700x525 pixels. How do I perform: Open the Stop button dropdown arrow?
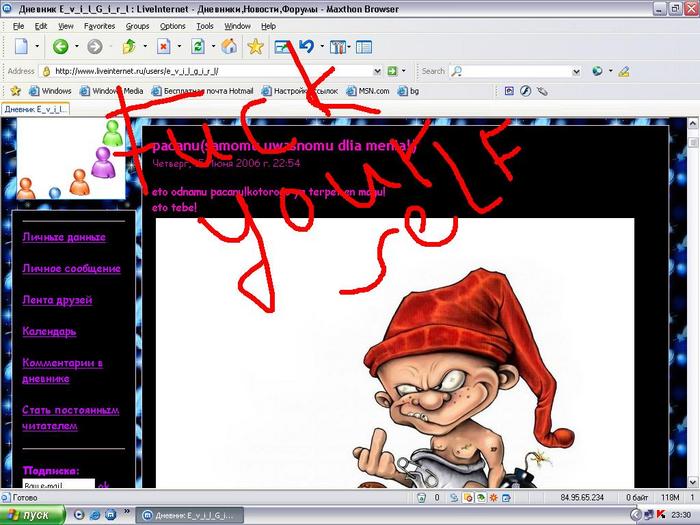179,46
